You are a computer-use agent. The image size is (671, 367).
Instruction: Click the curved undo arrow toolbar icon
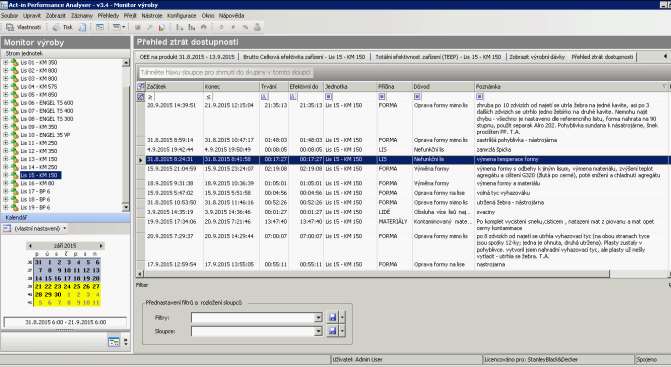204,27
